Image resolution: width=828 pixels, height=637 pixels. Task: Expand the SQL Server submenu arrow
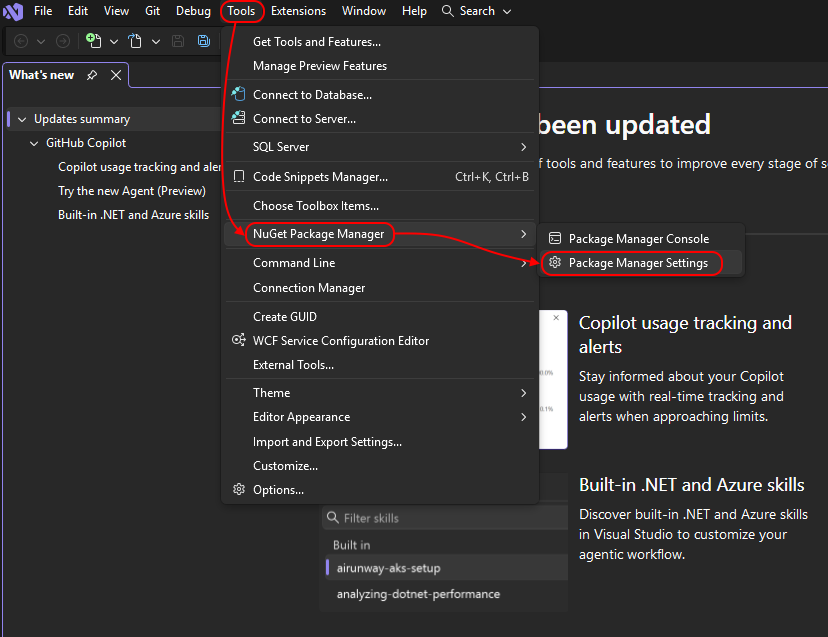[523, 147]
